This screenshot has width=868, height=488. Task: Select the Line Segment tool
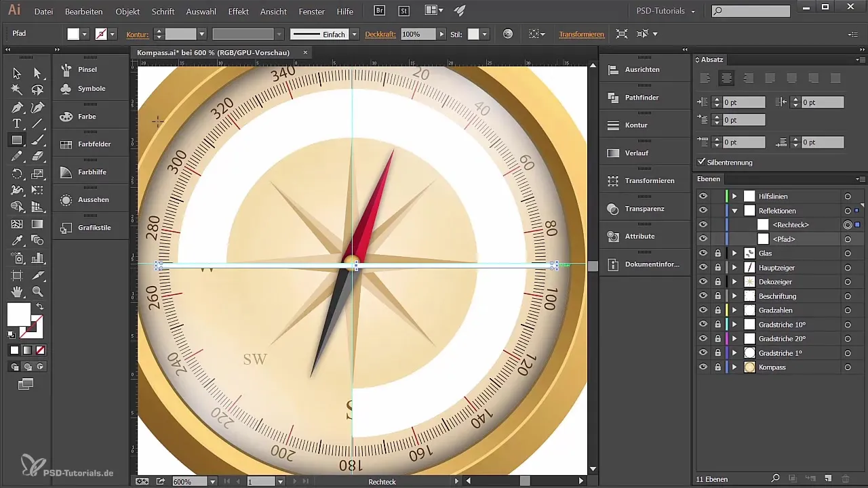coord(37,123)
